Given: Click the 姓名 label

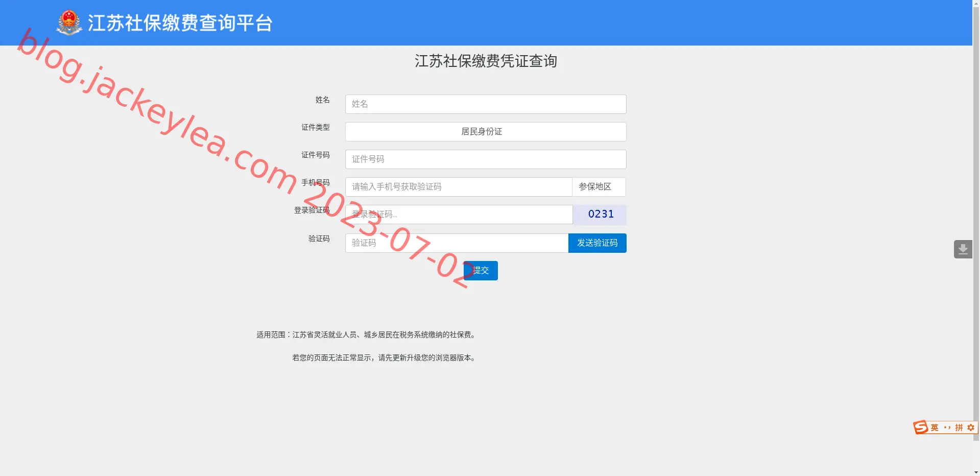Looking at the screenshot, I should [x=323, y=100].
